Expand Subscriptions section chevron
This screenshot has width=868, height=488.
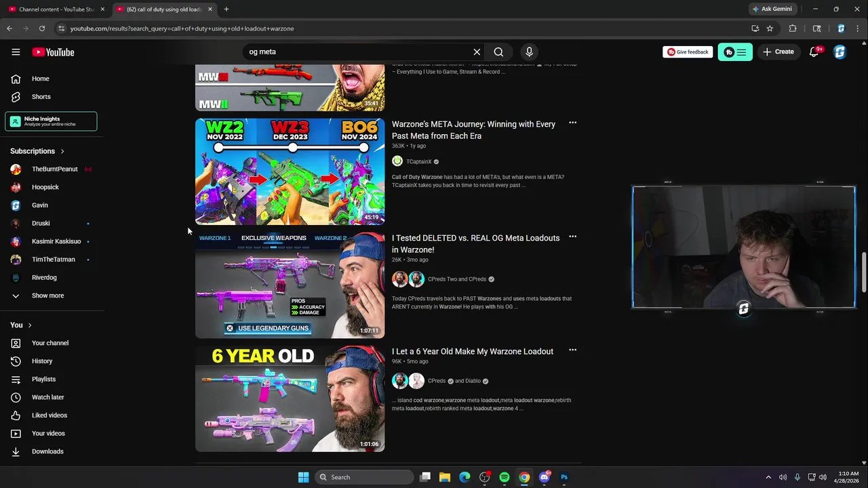62,151
